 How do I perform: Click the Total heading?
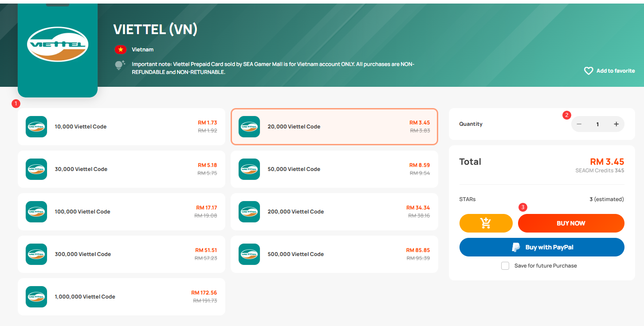pos(470,162)
